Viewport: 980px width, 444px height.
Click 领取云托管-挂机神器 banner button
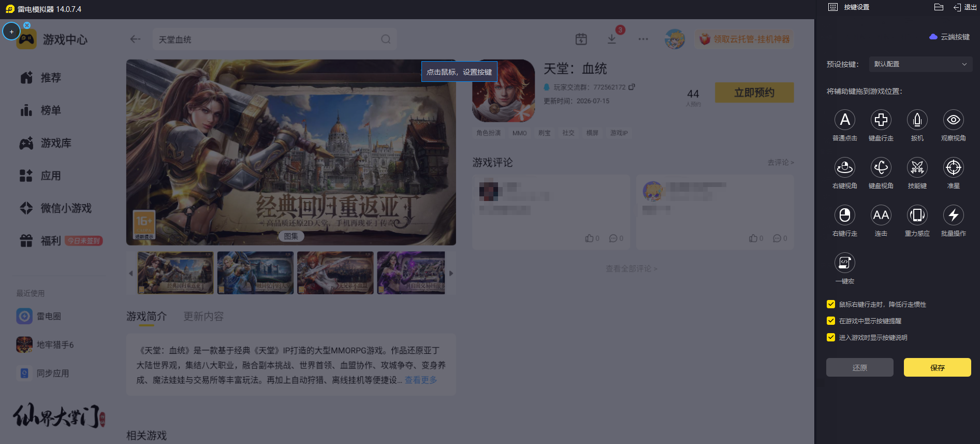click(x=744, y=39)
